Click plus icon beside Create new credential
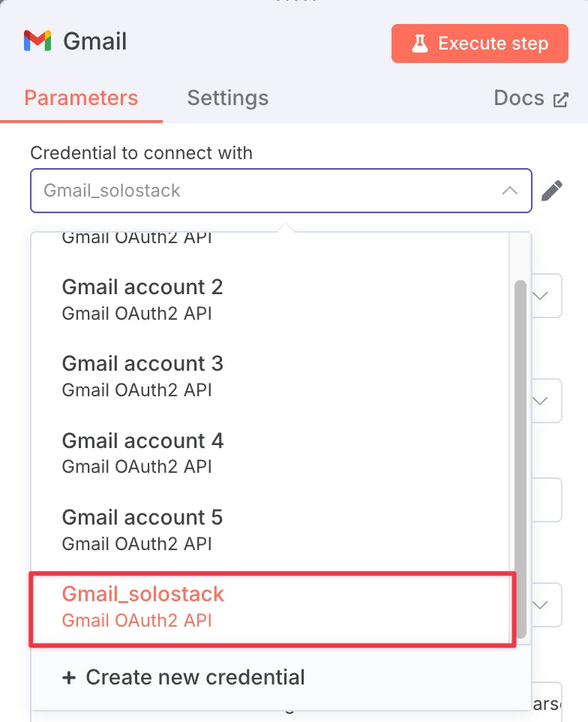Viewport: 588px width, 722px height. click(69, 677)
